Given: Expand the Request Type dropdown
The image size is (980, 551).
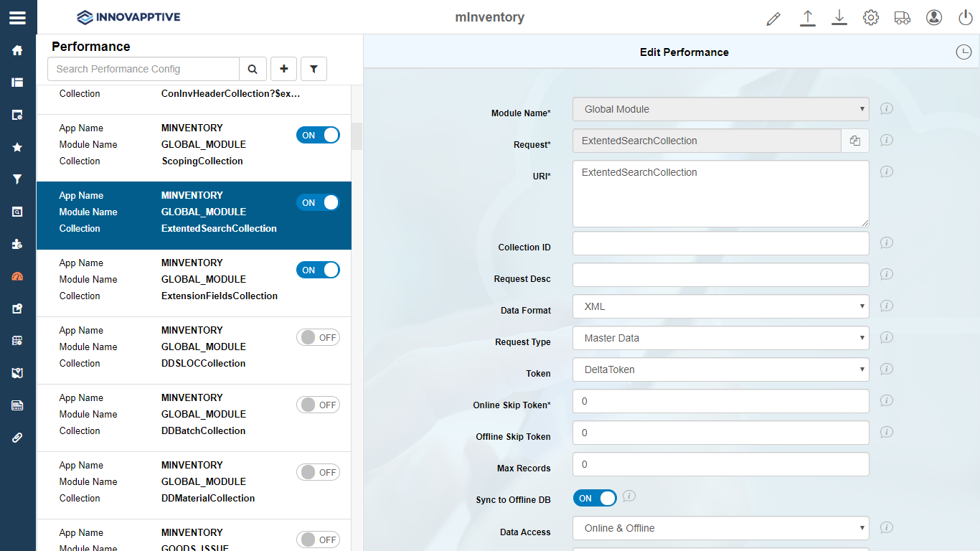Looking at the screenshot, I should coord(720,338).
